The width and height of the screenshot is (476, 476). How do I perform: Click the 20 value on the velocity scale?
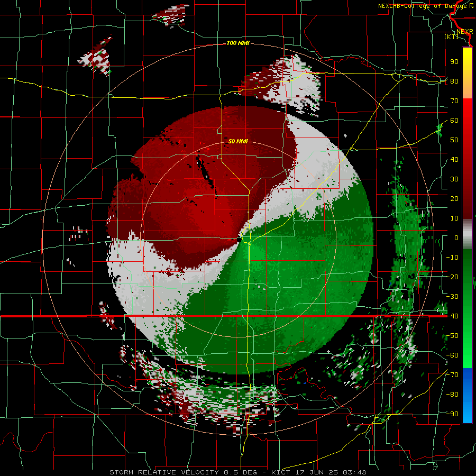click(454, 199)
